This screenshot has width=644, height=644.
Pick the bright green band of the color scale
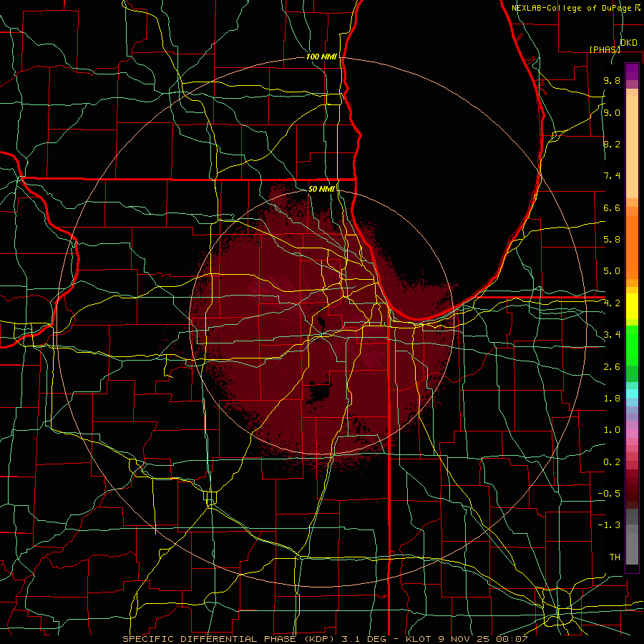632,346
